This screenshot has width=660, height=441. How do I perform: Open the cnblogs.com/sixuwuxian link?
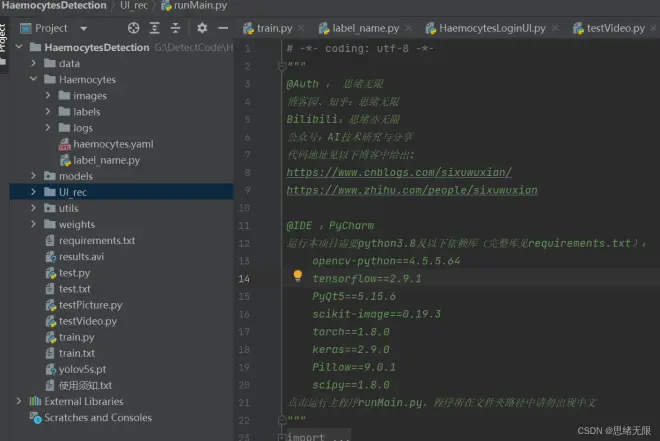click(399, 172)
